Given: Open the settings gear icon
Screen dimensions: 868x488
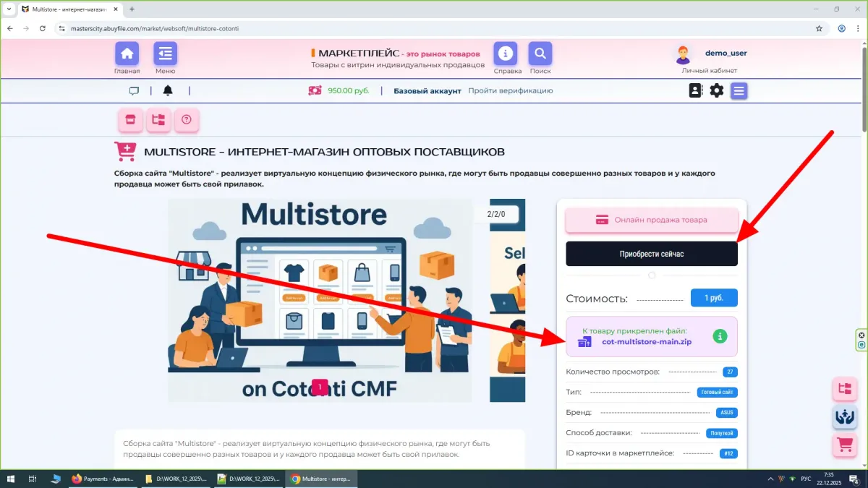Looking at the screenshot, I should pos(717,90).
